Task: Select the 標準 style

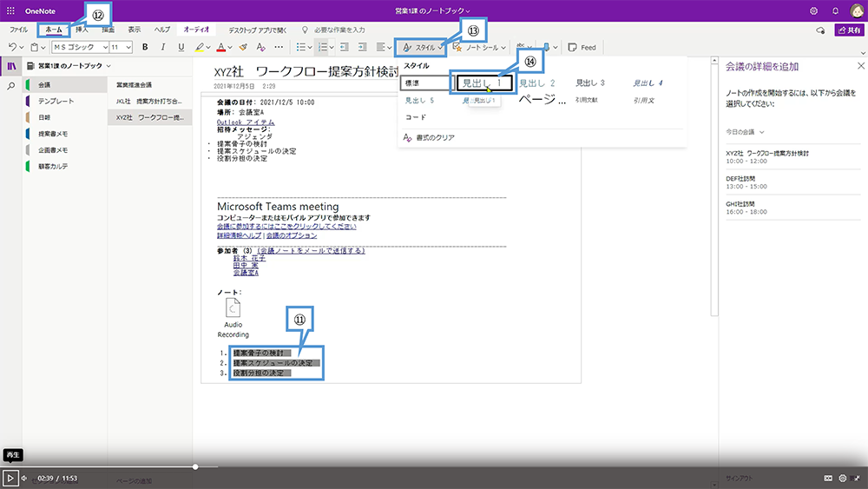Action: 427,83
